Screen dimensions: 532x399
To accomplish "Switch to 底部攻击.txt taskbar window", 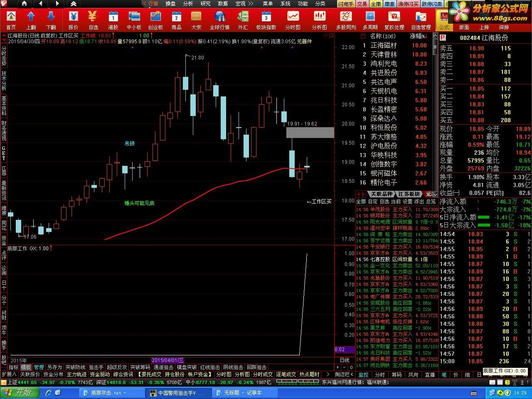I will tap(111, 392).
